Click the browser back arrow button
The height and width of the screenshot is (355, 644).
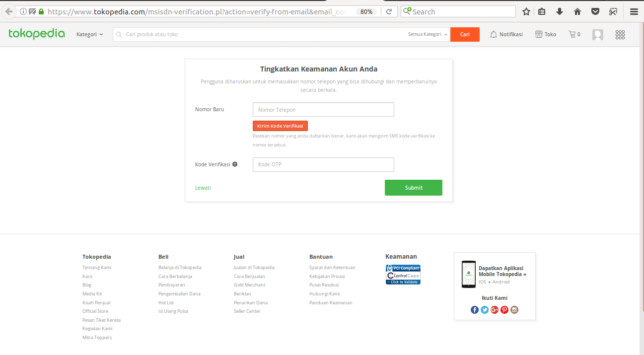pos(8,11)
